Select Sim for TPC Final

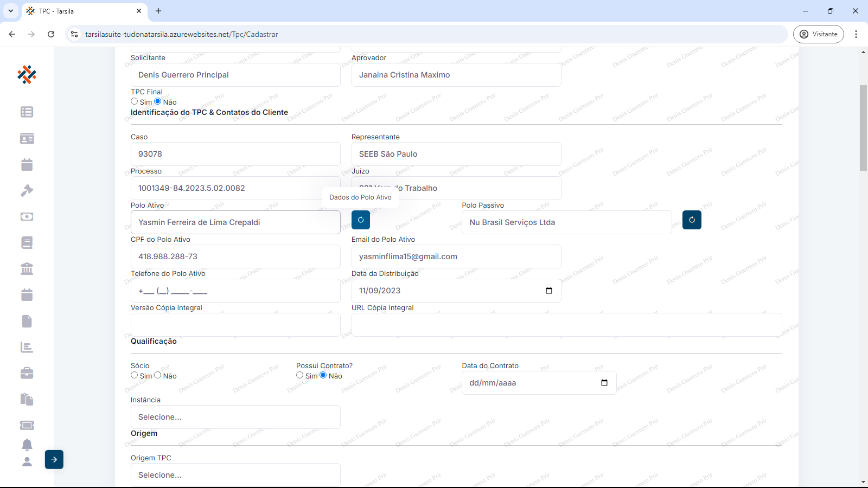tap(135, 101)
